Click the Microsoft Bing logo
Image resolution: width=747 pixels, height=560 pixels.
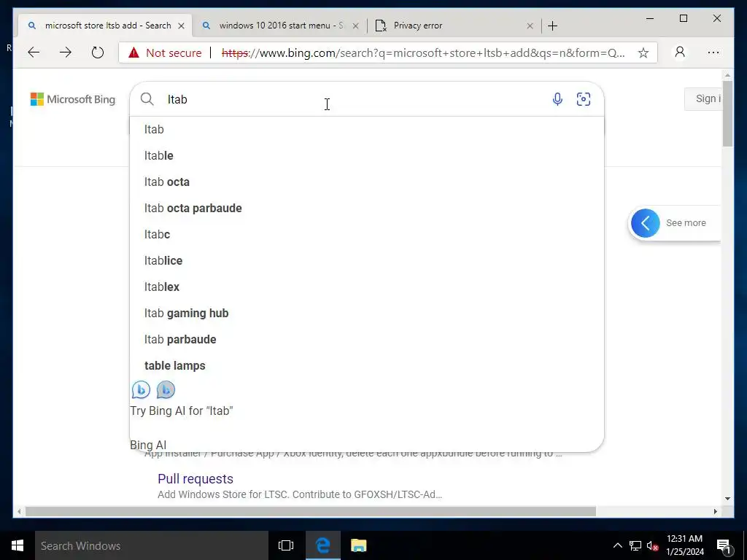(x=73, y=99)
